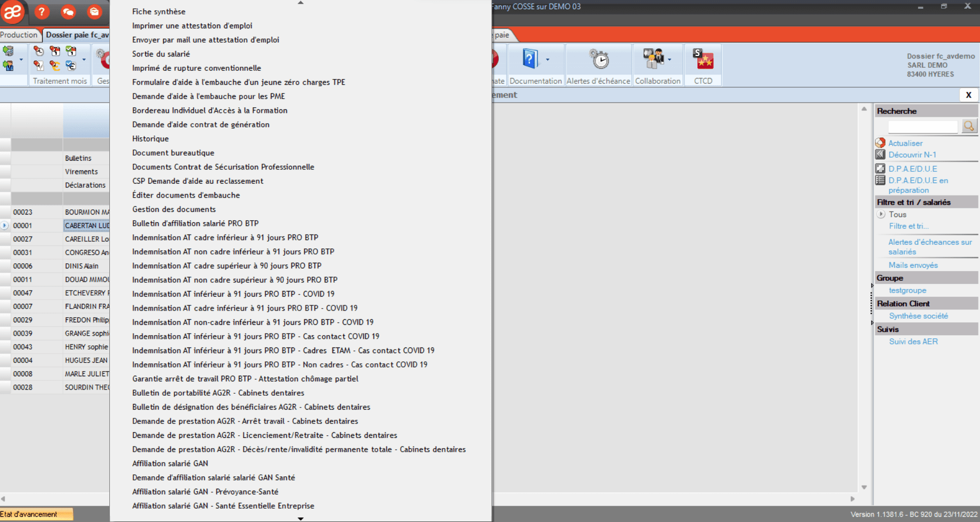Select Imprimé de rupture conventionnelle

197,68
